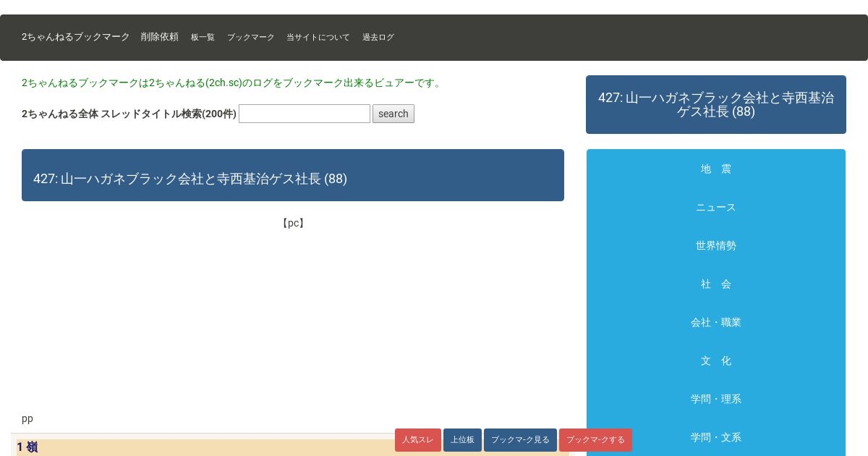Open main thread title 427 banner
This screenshot has width=868, height=456.
pos(293,175)
